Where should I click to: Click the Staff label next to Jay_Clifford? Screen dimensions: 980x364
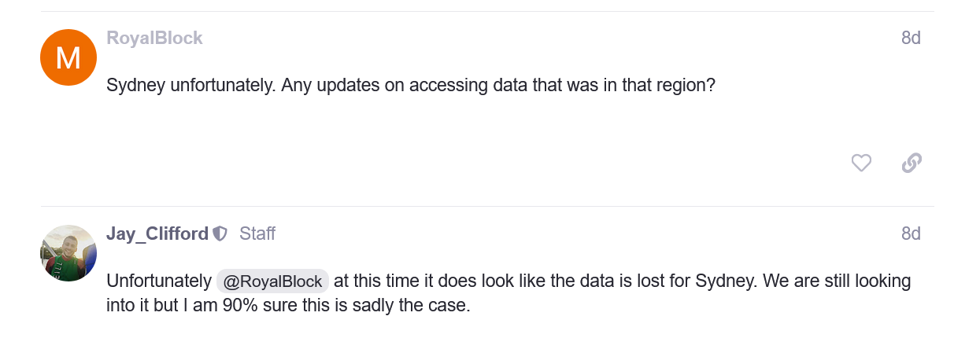click(x=257, y=233)
